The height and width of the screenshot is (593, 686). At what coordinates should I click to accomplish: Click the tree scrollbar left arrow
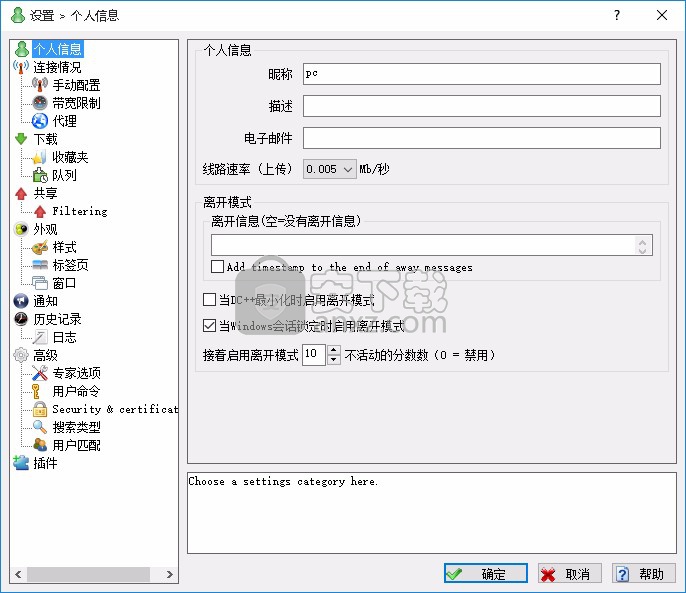point(18,574)
